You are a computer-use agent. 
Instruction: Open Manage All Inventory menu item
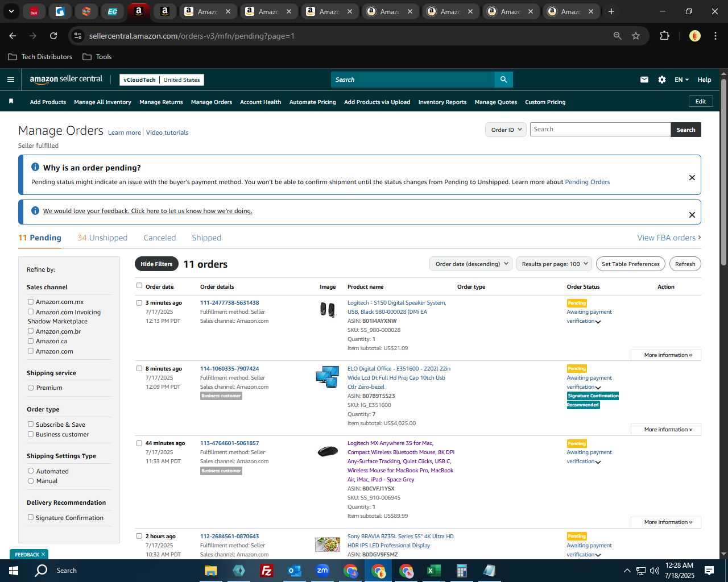click(x=102, y=102)
